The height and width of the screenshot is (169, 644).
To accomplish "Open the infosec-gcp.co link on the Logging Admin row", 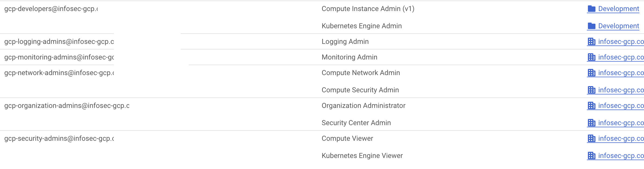I will tap(620, 41).
